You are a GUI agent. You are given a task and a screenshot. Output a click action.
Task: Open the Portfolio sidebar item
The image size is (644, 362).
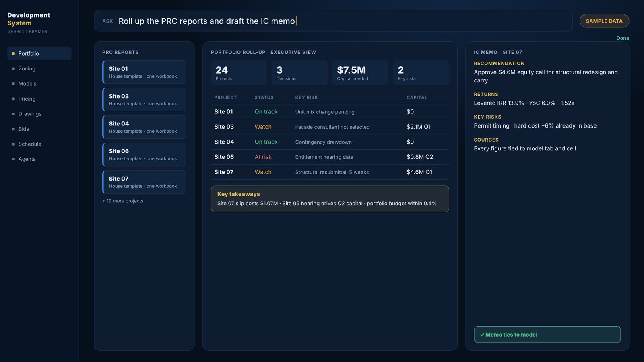(39, 53)
